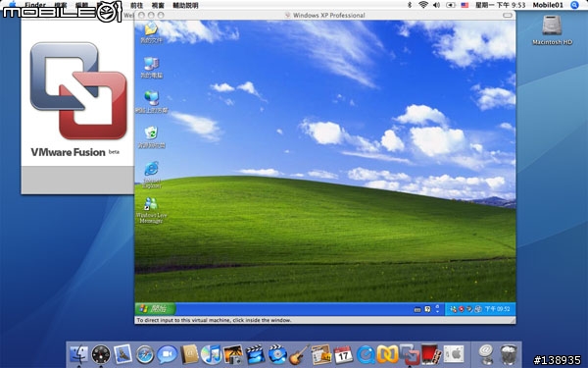This screenshot has width=588, height=368.
Task: Launch iMovie from the Dock
Action: click(x=255, y=354)
